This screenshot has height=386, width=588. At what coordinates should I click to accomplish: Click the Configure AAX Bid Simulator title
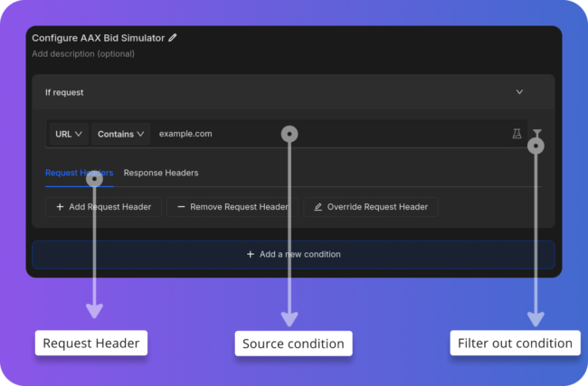click(99, 38)
